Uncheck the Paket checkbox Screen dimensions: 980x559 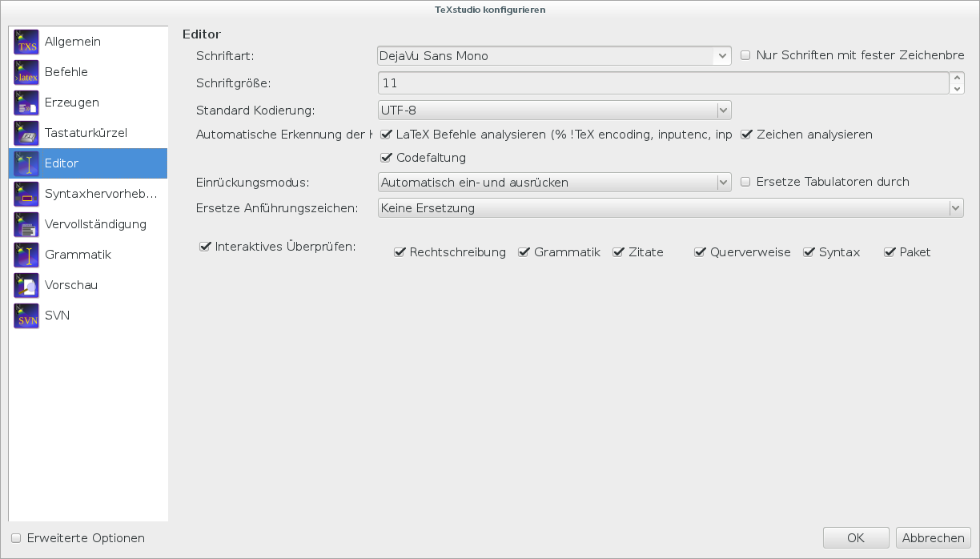890,252
